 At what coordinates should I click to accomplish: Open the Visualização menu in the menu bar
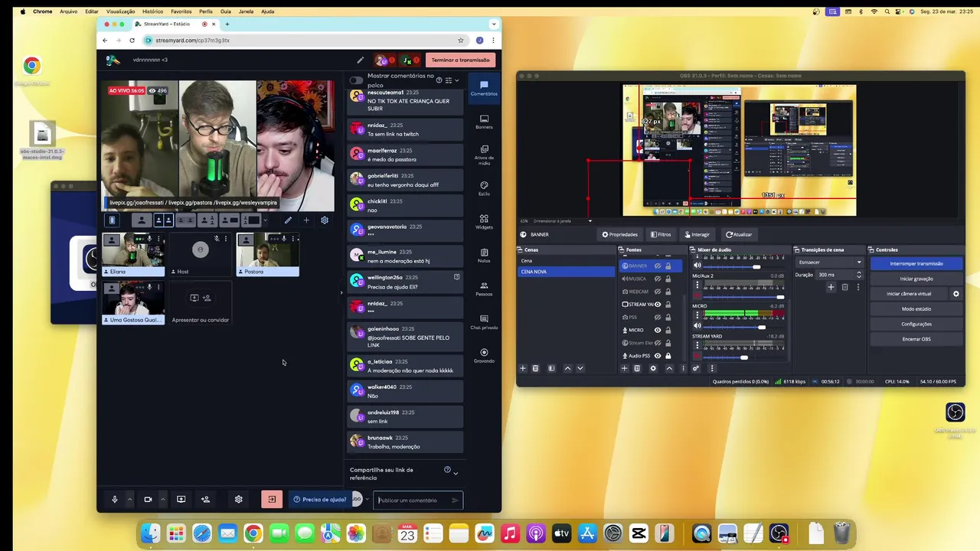pos(120,11)
